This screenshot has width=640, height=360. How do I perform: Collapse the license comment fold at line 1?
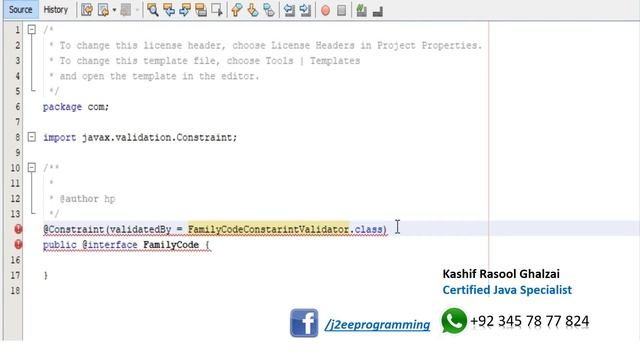pos(31,29)
